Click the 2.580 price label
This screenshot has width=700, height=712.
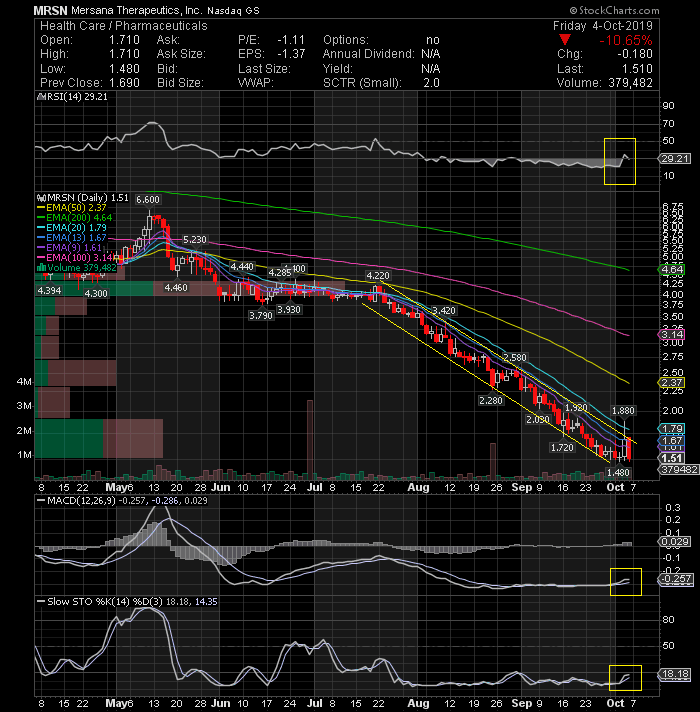[515, 357]
